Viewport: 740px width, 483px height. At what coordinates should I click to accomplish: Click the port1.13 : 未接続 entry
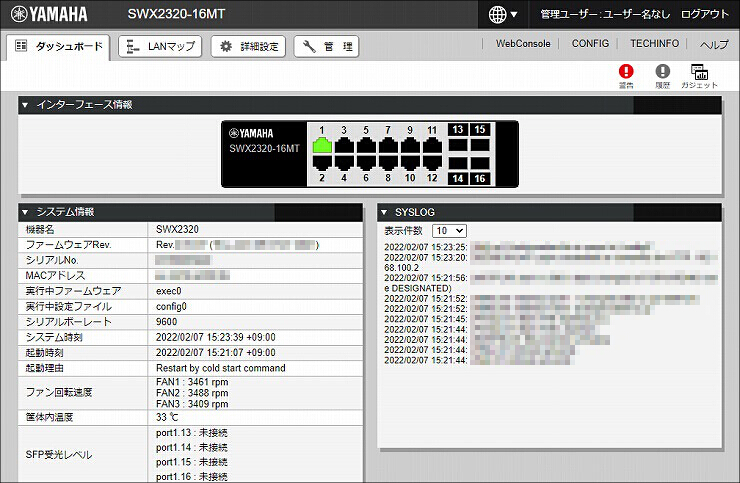[x=192, y=432]
